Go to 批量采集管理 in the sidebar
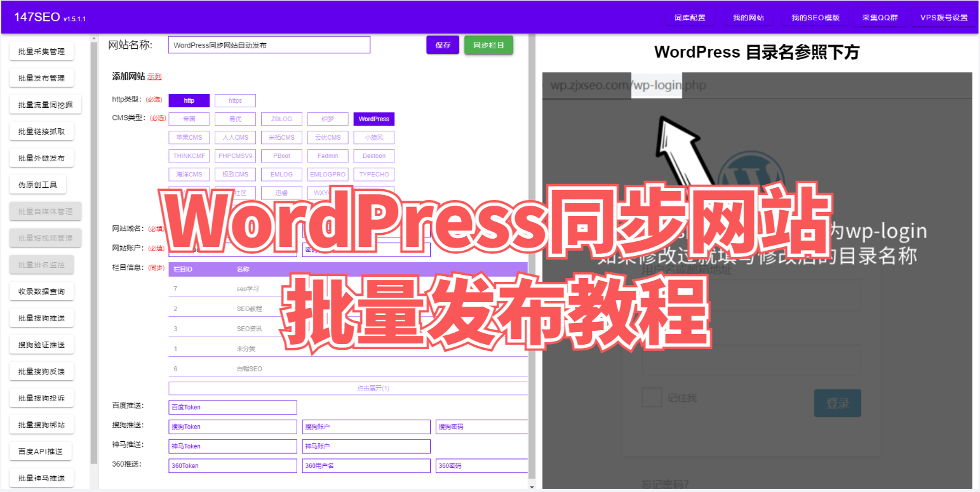The height and width of the screenshot is (492, 980). pyautogui.click(x=41, y=51)
